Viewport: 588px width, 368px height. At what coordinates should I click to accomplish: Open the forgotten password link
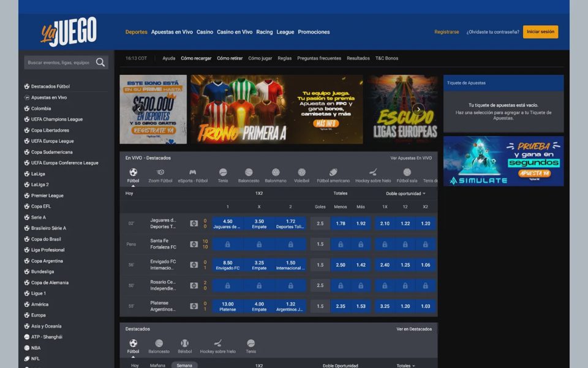tap(492, 32)
